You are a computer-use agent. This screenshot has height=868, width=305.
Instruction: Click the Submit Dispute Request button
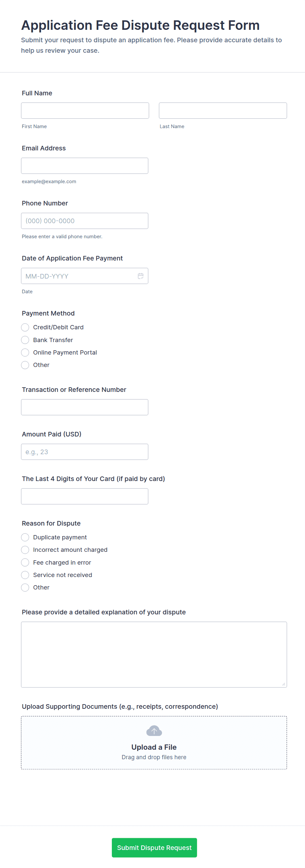pos(154,847)
